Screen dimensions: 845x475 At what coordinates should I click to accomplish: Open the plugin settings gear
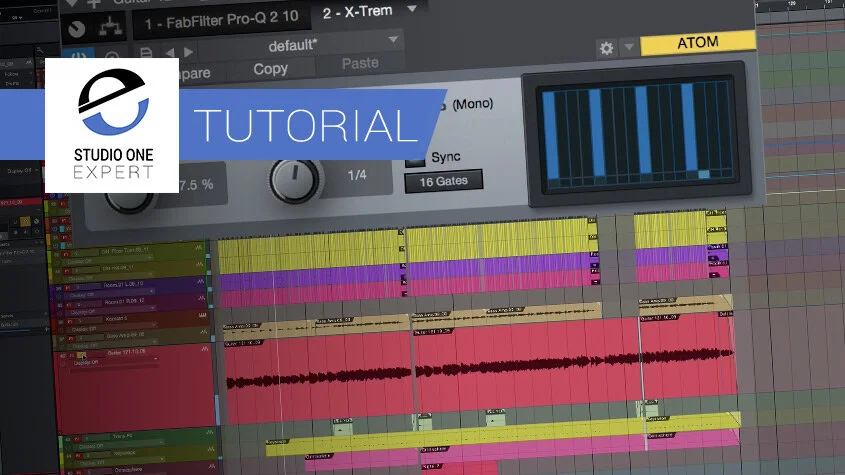coord(606,49)
